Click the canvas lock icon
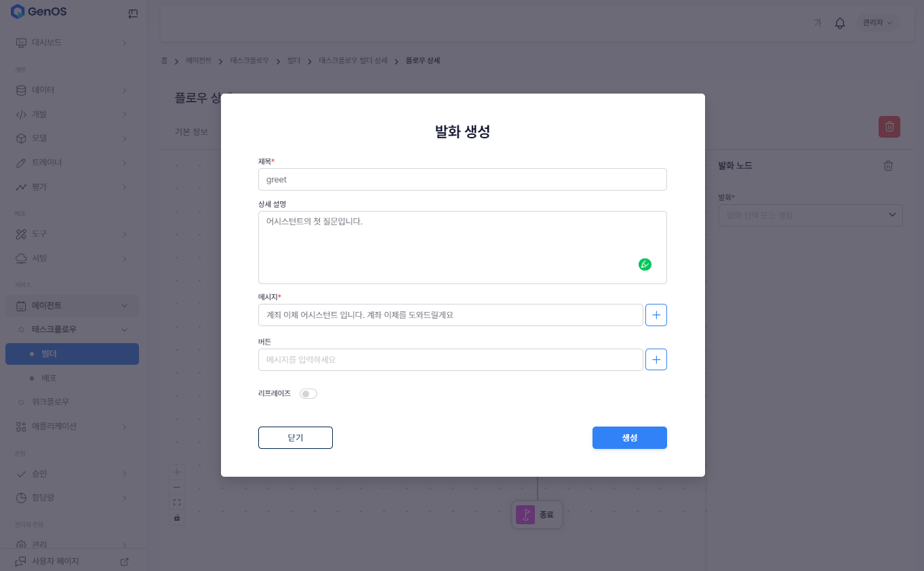 (x=177, y=517)
